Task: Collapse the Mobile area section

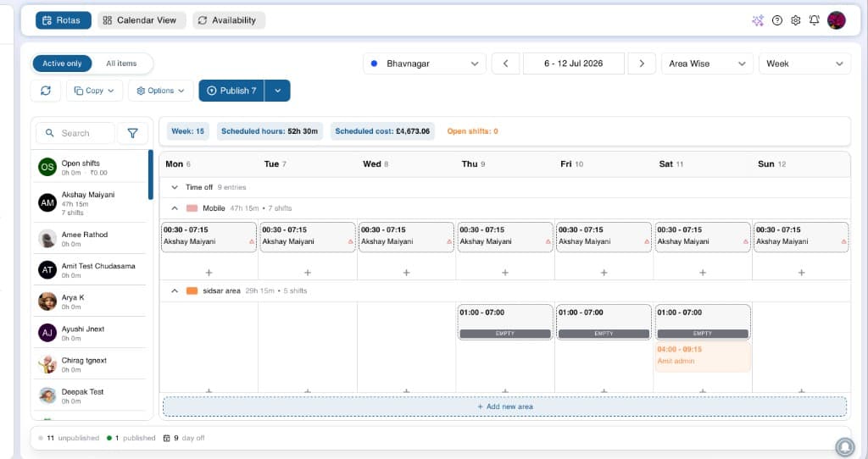Action: pyautogui.click(x=175, y=208)
